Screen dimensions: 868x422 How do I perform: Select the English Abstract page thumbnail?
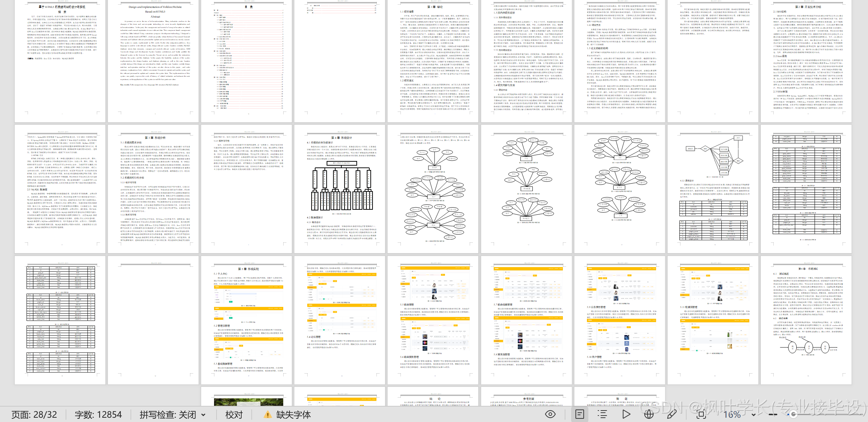click(153, 61)
